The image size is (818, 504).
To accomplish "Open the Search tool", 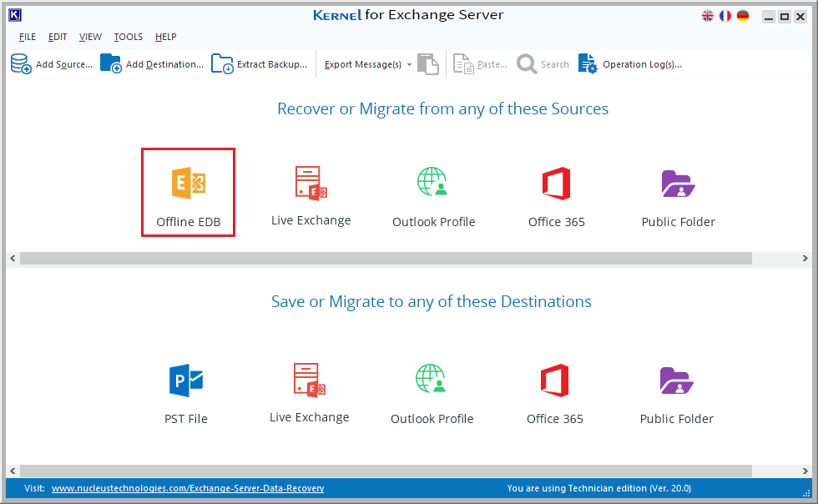I will tap(543, 64).
